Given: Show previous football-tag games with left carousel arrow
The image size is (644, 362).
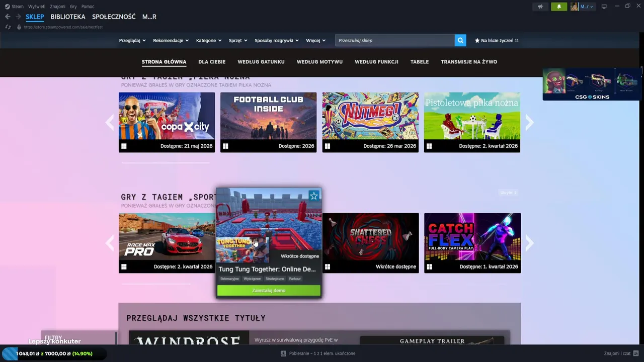Looking at the screenshot, I should pyautogui.click(x=109, y=122).
